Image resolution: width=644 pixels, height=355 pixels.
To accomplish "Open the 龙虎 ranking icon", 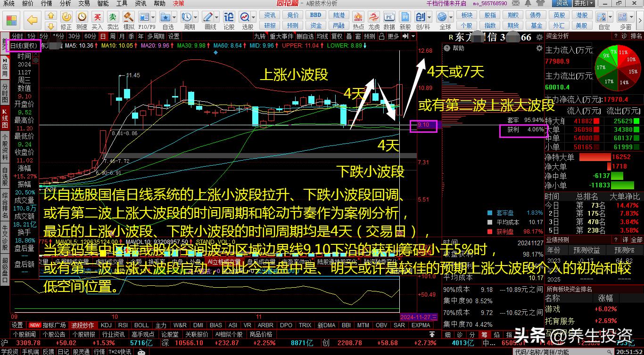I will (374, 21).
